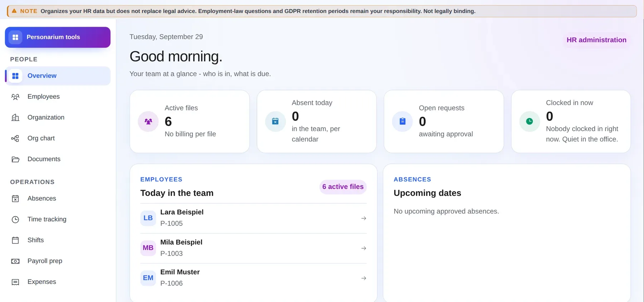This screenshot has height=302, width=644.
Task: Open the Employees section
Action: [x=58, y=97]
